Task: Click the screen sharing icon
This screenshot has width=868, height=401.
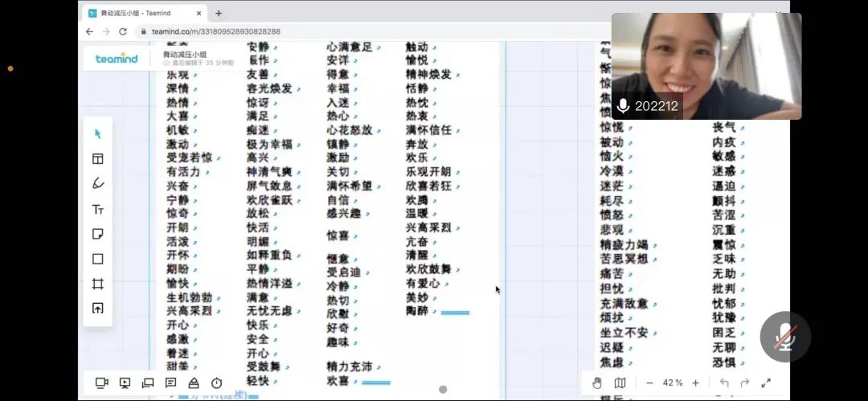Action: (x=148, y=383)
